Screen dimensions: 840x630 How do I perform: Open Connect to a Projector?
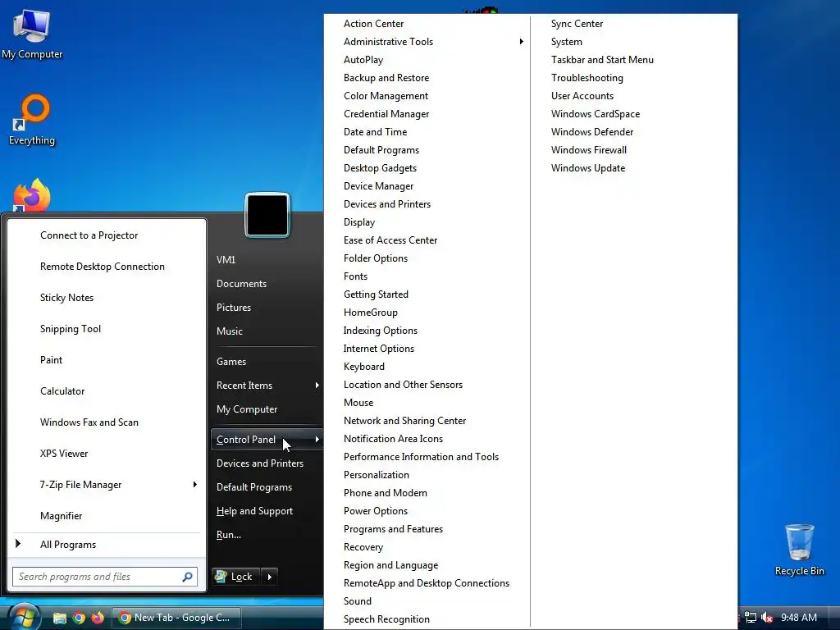click(89, 235)
